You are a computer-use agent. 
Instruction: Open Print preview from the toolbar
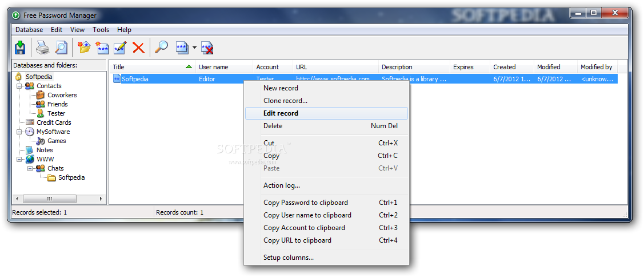[x=61, y=48]
